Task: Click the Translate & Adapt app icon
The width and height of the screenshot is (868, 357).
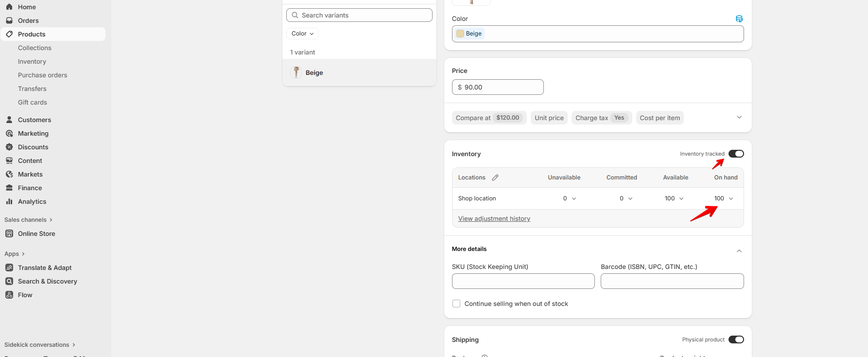Action: point(9,268)
